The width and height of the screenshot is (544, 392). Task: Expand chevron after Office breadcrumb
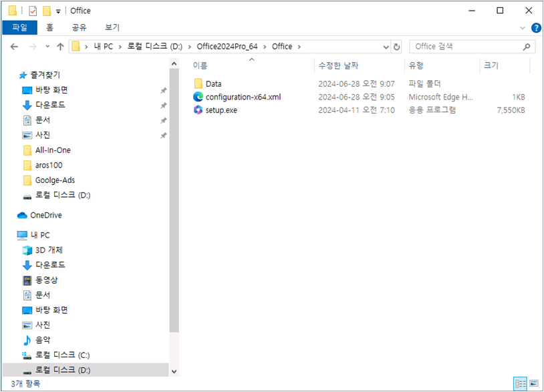tap(299, 47)
